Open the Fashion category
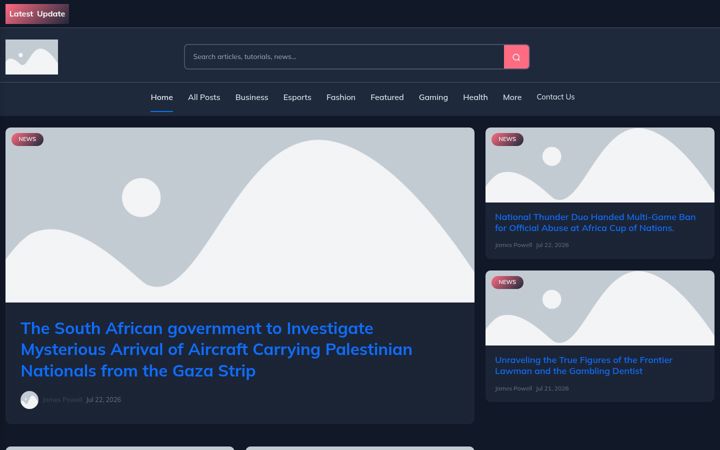The width and height of the screenshot is (720, 450). point(341,97)
